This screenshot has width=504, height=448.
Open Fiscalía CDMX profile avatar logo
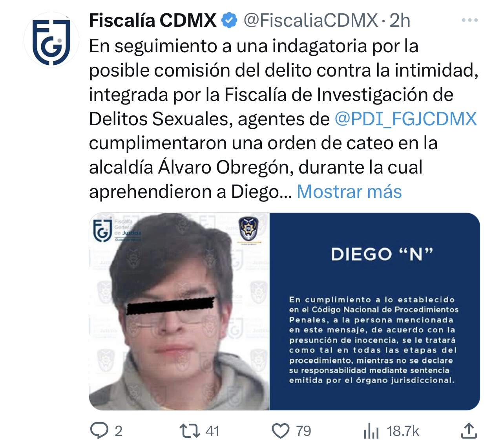click(x=51, y=40)
